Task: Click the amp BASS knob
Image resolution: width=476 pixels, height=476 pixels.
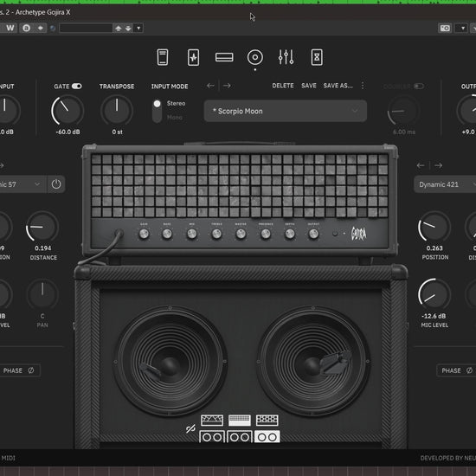Action: 167,234
